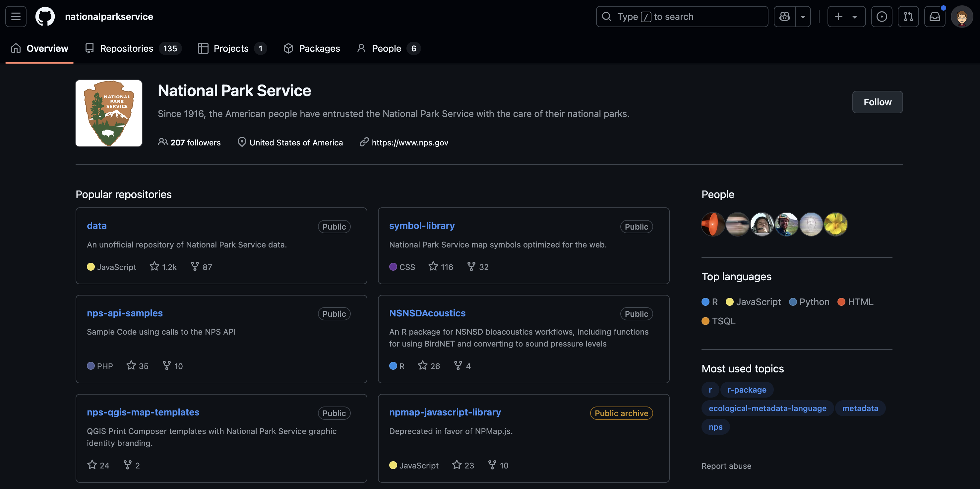Open the user avatar menu
This screenshot has width=980, height=489.
(962, 16)
